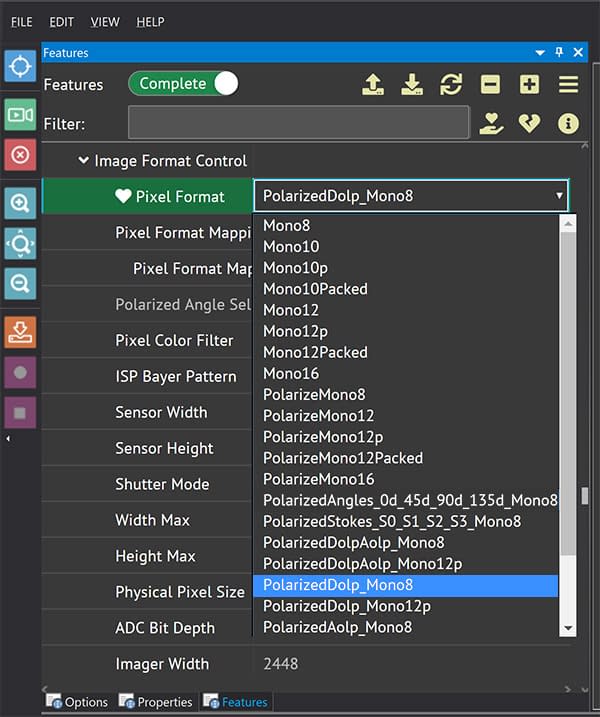The width and height of the screenshot is (600, 717).
Task: Click the pin icon in Features titlebar
Action: coord(559,52)
